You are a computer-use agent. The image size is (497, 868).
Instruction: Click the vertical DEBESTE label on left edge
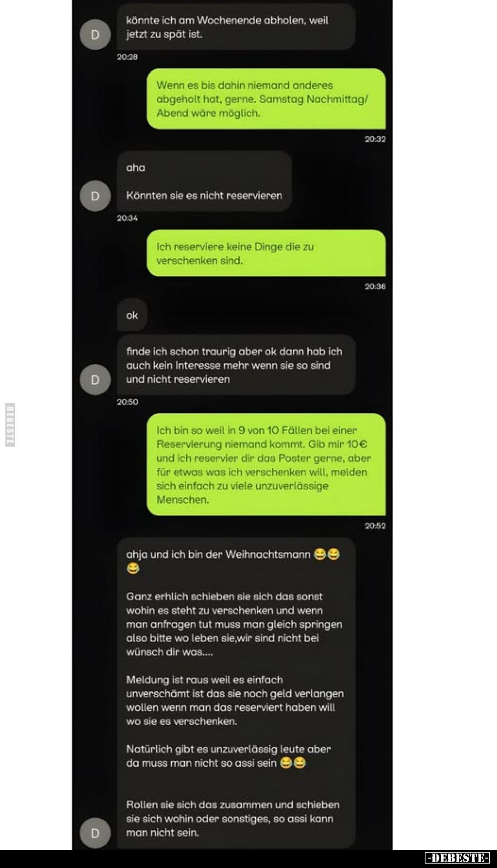(10, 425)
